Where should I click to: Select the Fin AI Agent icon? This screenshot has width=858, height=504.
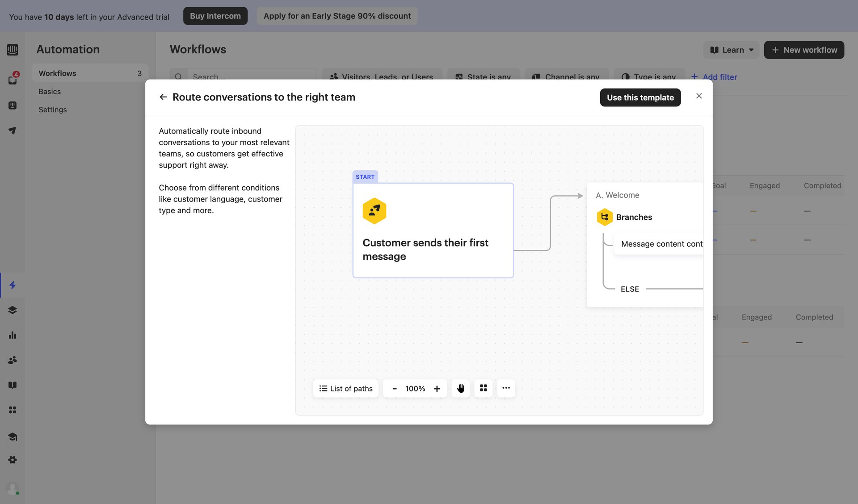point(13,105)
